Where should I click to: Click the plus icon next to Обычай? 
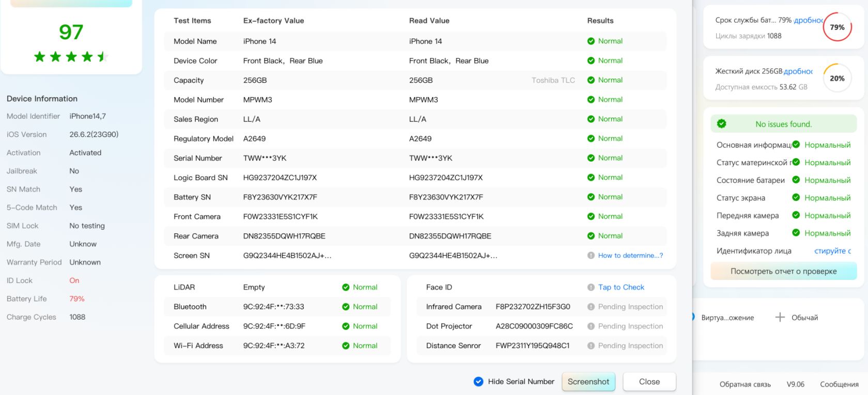coord(780,317)
